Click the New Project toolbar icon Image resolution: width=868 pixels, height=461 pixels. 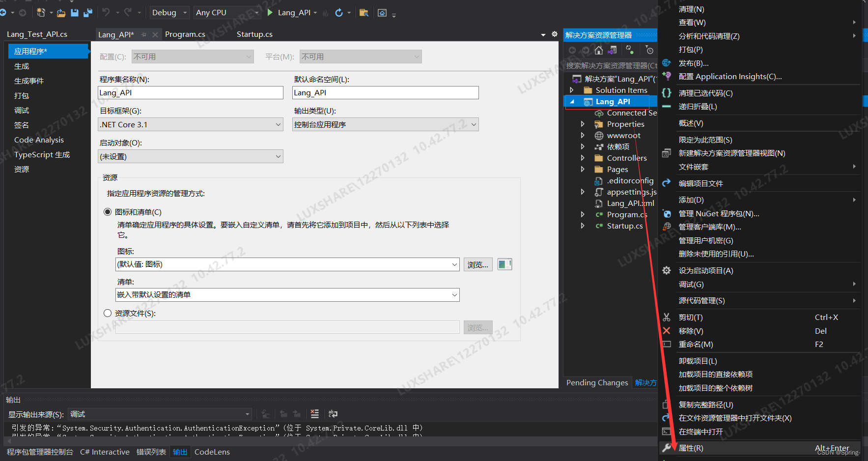coord(41,12)
